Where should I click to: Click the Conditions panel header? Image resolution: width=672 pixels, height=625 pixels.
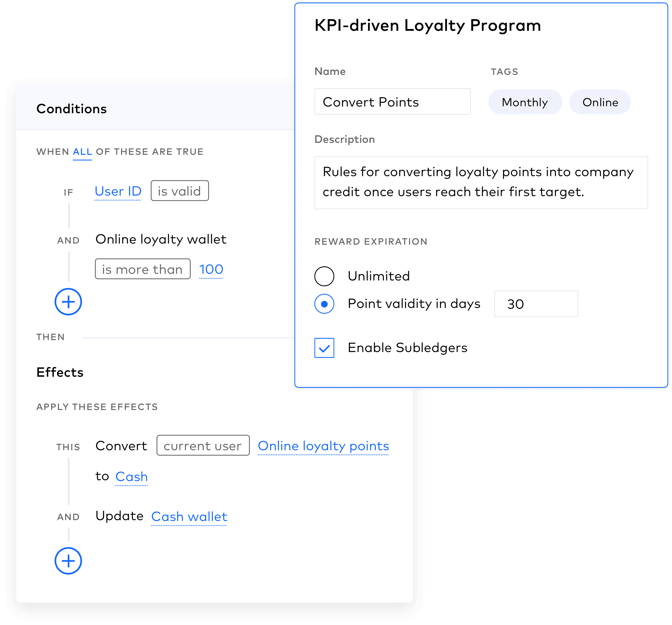tap(72, 109)
